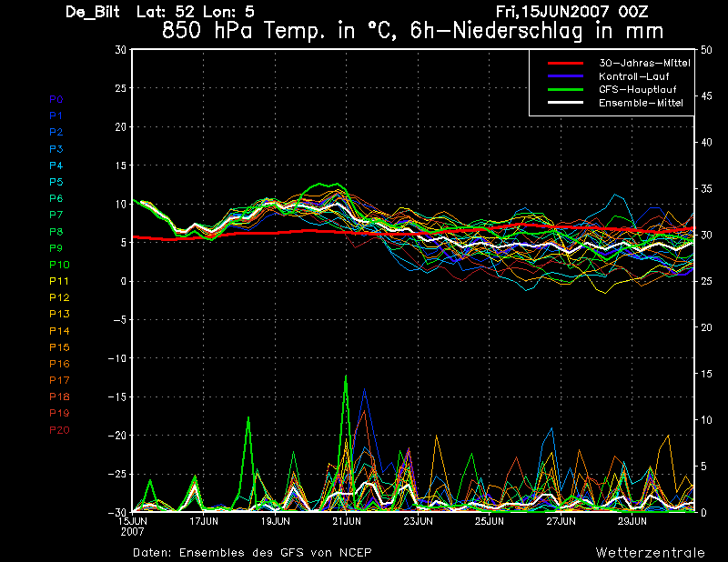This screenshot has height=562, width=728.
Task: Click the P4 ensemble member label
Action: pyautogui.click(x=56, y=166)
